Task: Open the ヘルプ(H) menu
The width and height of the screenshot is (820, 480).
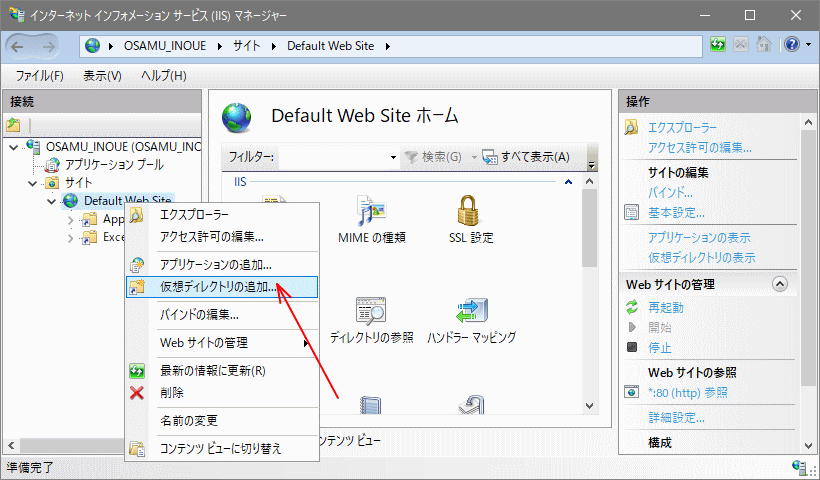Action: 164,76
